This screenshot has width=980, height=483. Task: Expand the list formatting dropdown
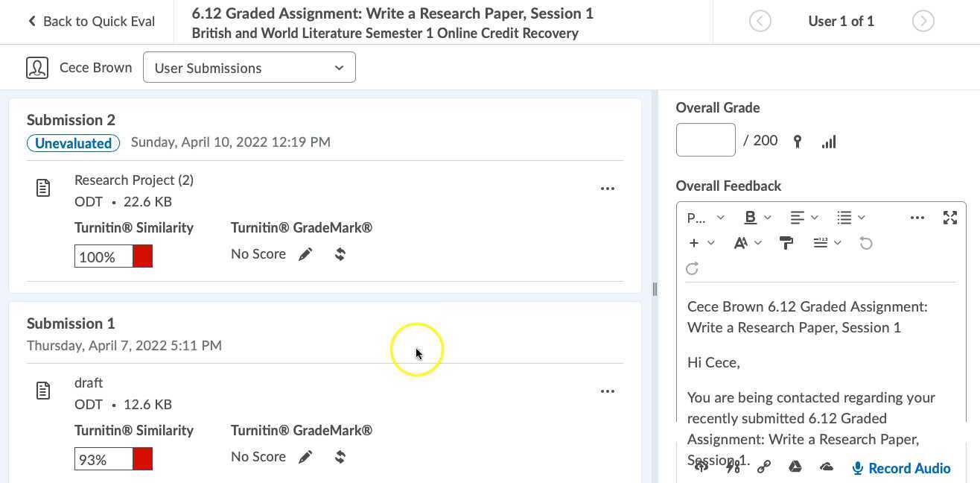click(x=850, y=217)
